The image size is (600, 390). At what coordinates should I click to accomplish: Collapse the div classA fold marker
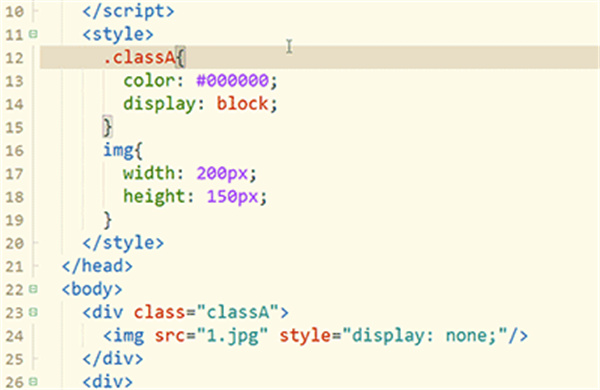pyautogui.click(x=33, y=312)
